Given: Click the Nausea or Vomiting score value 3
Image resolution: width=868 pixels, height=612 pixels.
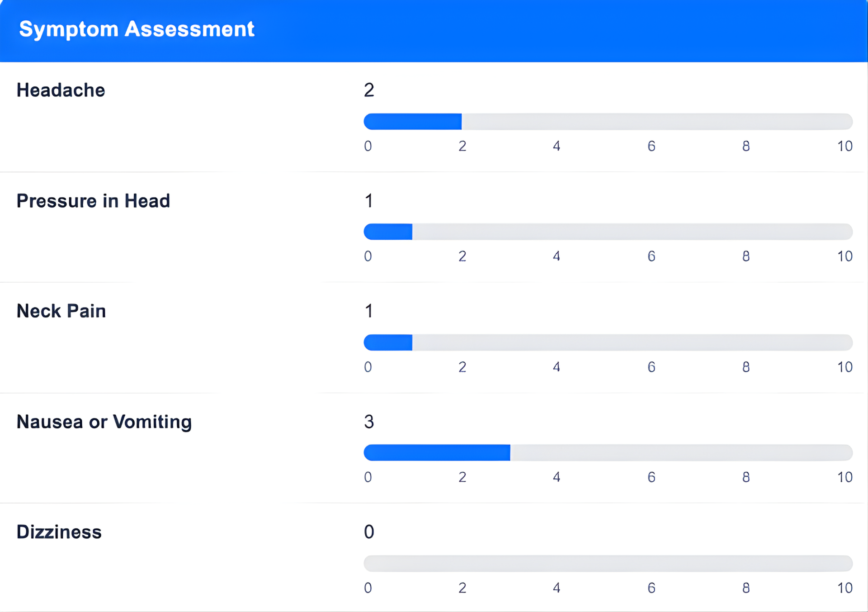Looking at the screenshot, I should 369,422.
